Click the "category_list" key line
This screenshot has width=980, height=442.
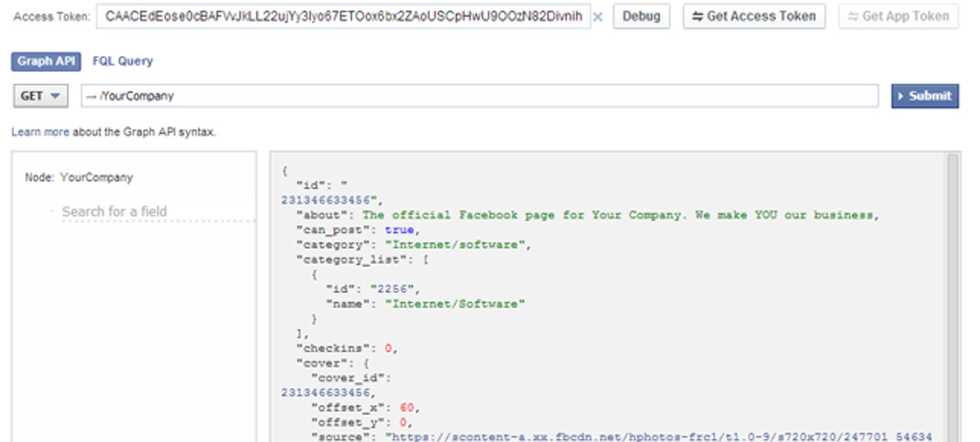pos(362,260)
